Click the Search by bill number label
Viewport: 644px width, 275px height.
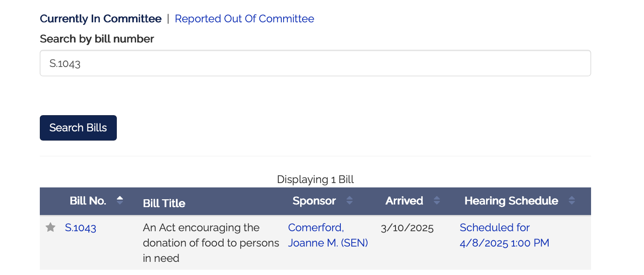pos(97,39)
